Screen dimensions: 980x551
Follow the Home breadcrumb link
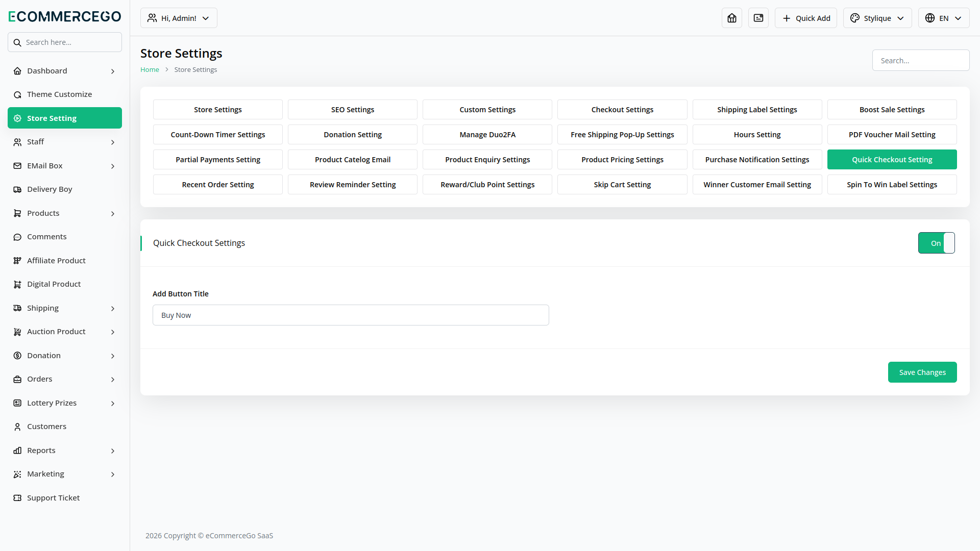pos(150,69)
